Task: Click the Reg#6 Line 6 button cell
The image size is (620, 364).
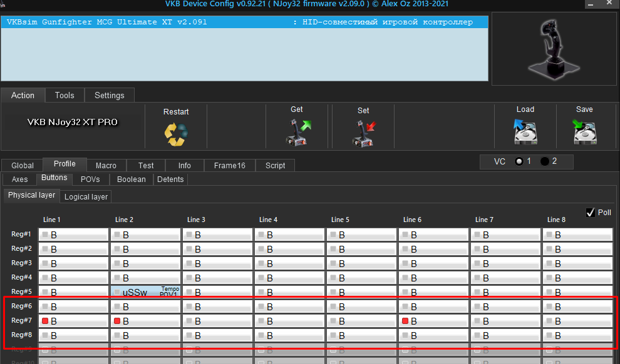Action: (433, 306)
